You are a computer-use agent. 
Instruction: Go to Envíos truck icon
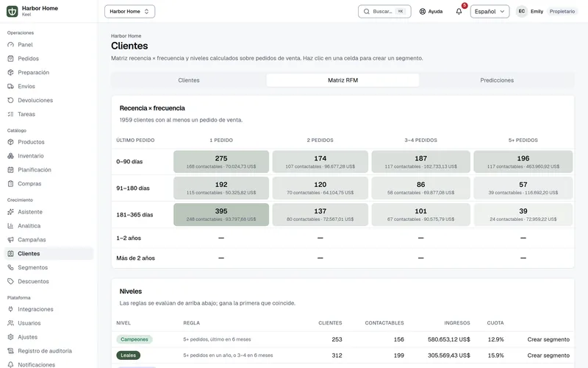tap(10, 86)
